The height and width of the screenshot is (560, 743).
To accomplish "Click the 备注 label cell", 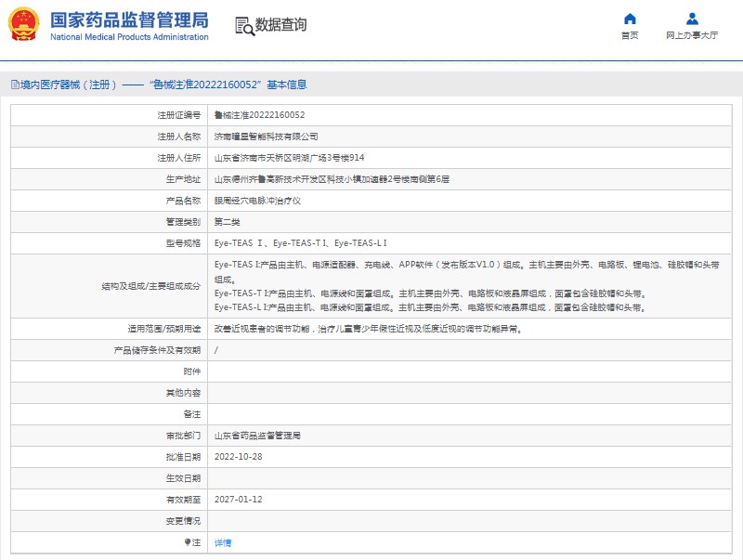I will 109,414.
